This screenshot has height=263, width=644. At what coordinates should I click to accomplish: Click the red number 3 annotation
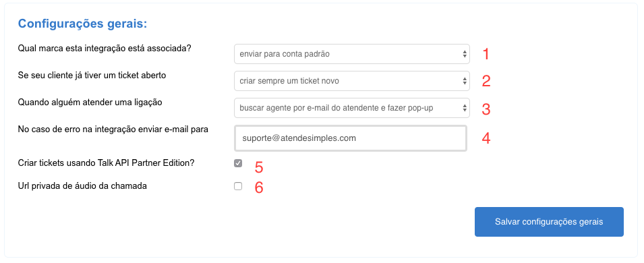click(x=486, y=109)
